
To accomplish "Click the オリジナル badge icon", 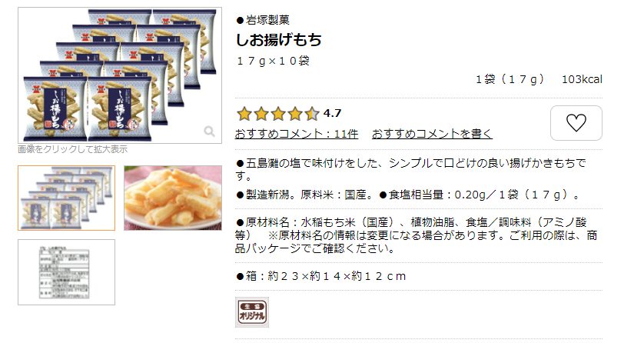I will pos(252,312).
